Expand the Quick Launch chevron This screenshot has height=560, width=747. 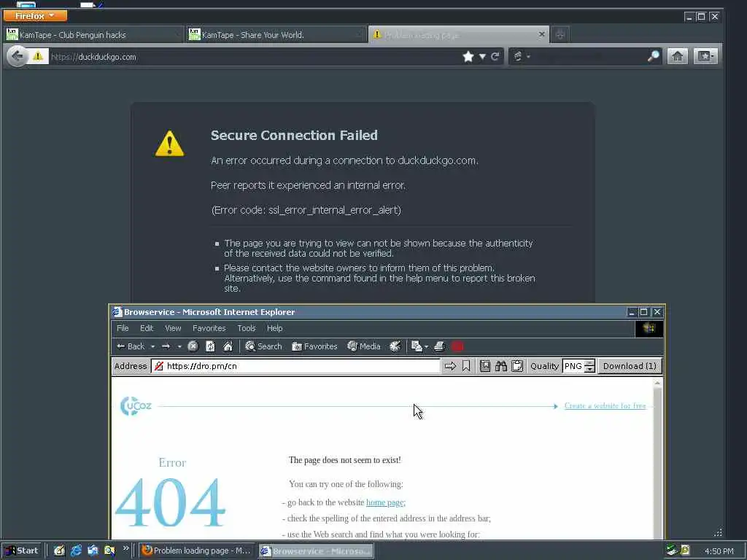coord(125,548)
